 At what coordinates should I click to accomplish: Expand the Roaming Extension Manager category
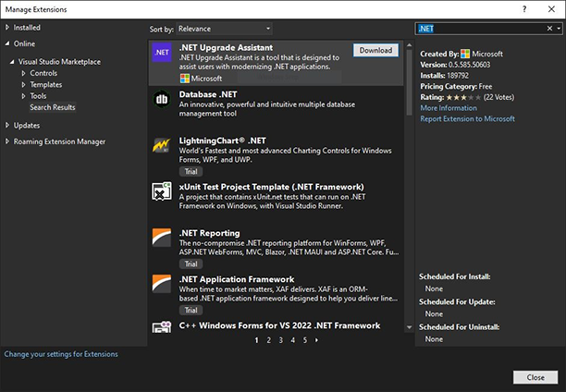pyautogui.click(x=7, y=141)
